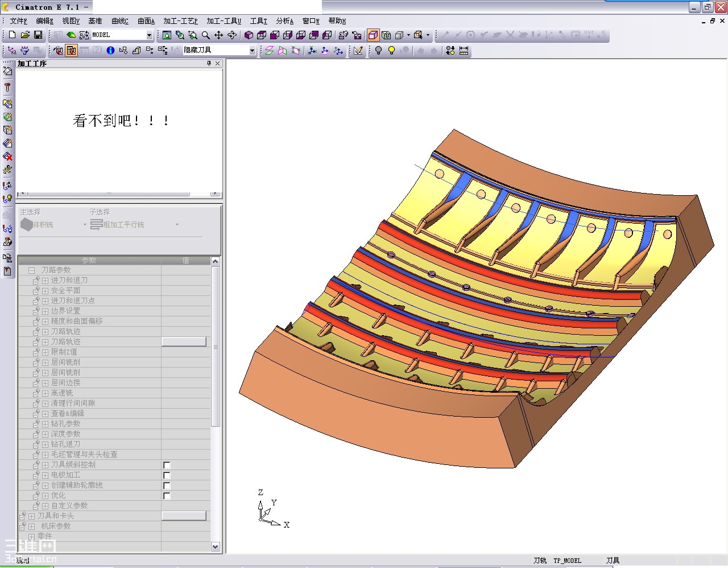Click the highlighted procedure manager icon
Image resolution: width=728 pixels, height=568 pixels.
(71, 51)
